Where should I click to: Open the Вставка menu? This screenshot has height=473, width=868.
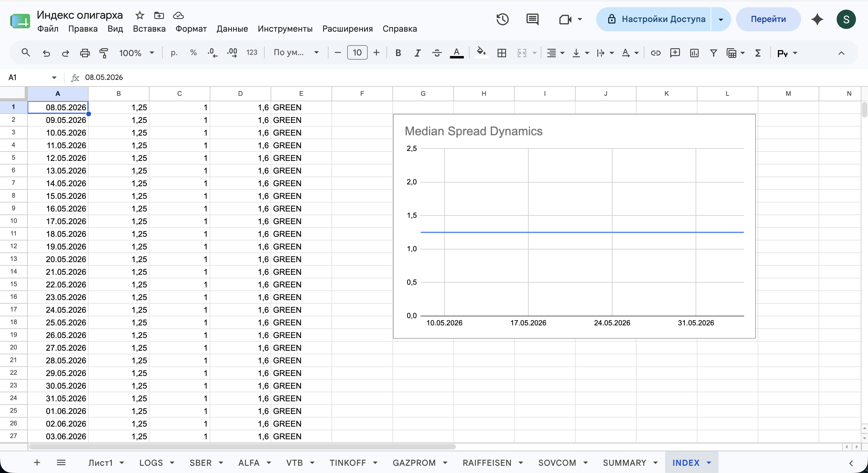tap(149, 29)
